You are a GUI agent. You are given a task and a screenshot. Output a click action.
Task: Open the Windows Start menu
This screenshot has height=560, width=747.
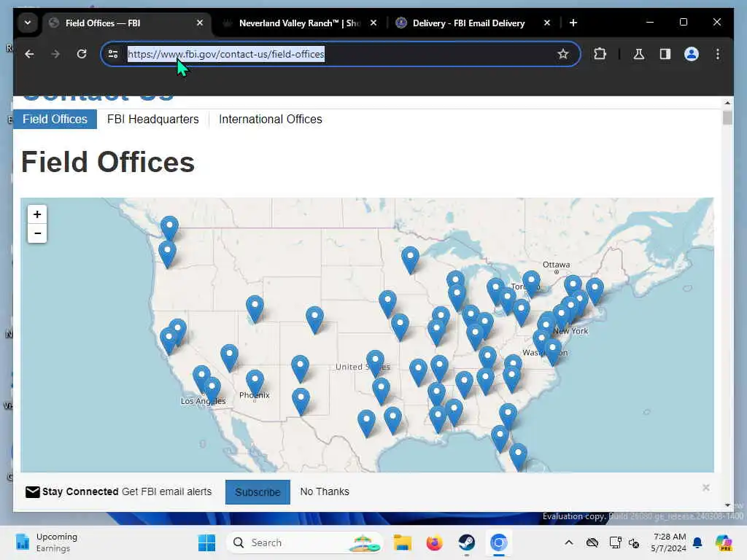click(206, 542)
